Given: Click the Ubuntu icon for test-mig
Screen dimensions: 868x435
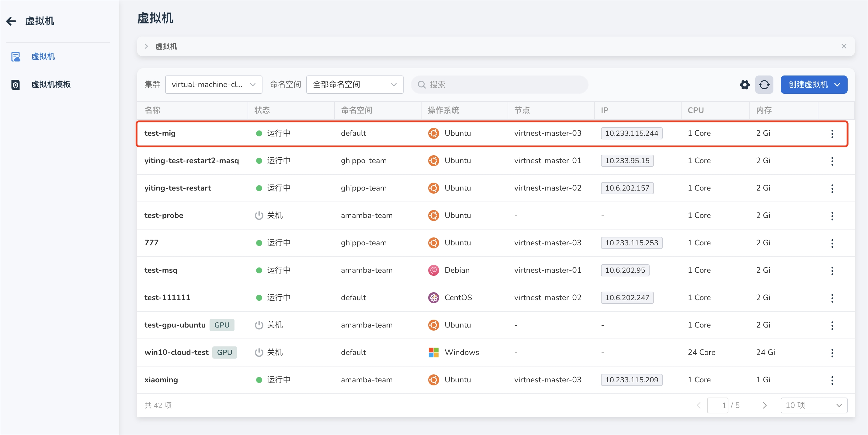Looking at the screenshot, I should point(433,133).
